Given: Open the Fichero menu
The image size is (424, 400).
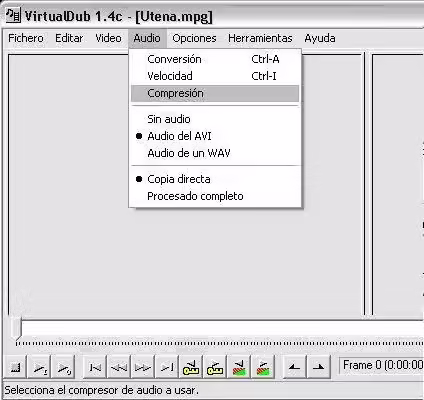Looking at the screenshot, I should (26, 38).
